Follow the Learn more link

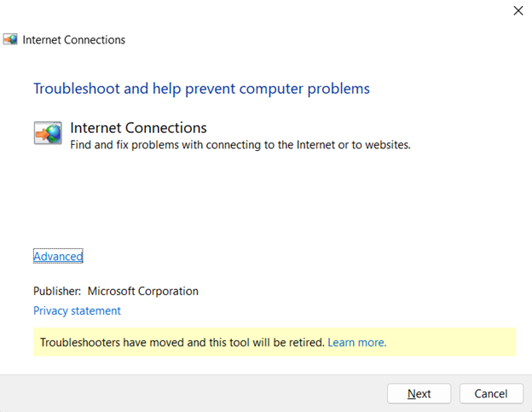[356, 342]
